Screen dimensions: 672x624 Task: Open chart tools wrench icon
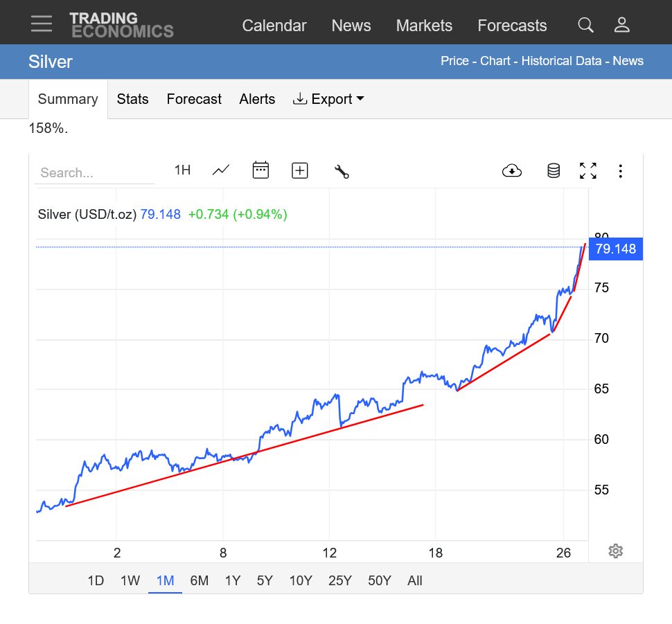pyautogui.click(x=341, y=171)
